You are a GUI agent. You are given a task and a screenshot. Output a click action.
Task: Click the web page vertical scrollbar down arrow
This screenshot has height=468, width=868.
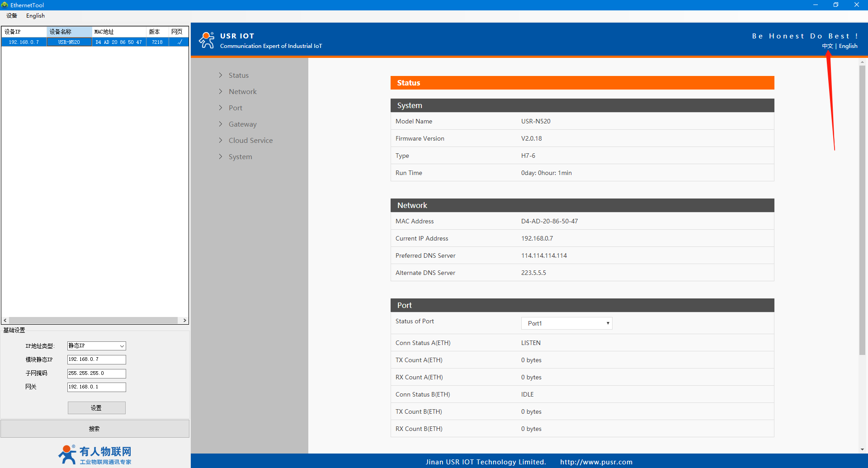[x=862, y=449]
